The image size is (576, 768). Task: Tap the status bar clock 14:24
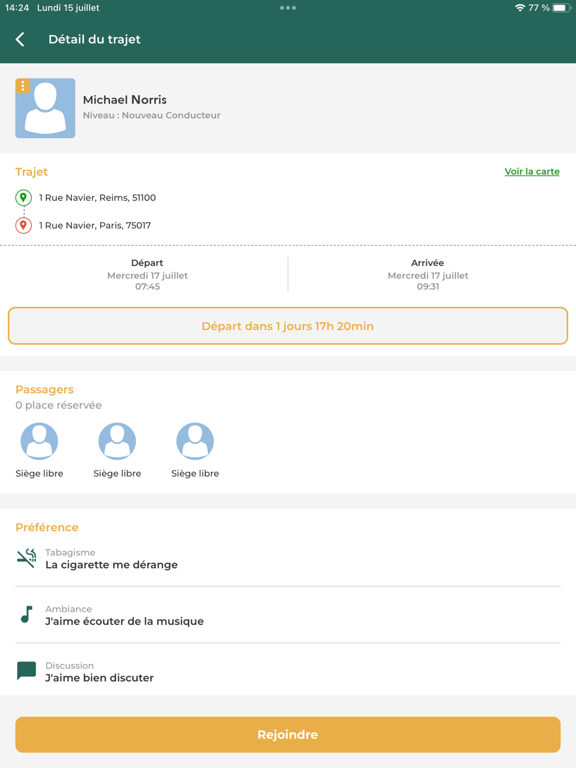click(x=17, y=8)
